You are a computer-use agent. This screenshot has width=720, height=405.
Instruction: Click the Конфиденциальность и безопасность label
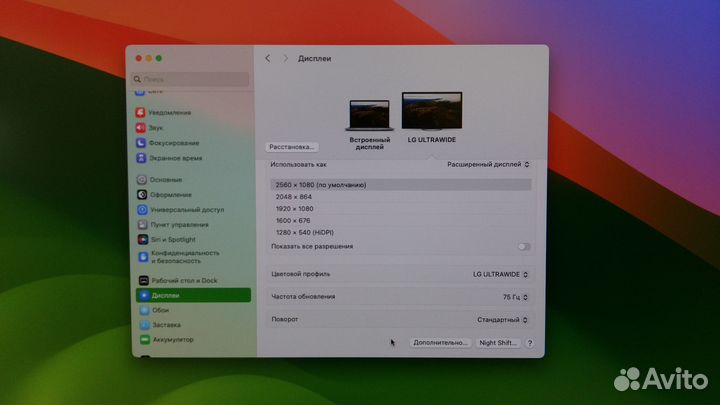186,257
